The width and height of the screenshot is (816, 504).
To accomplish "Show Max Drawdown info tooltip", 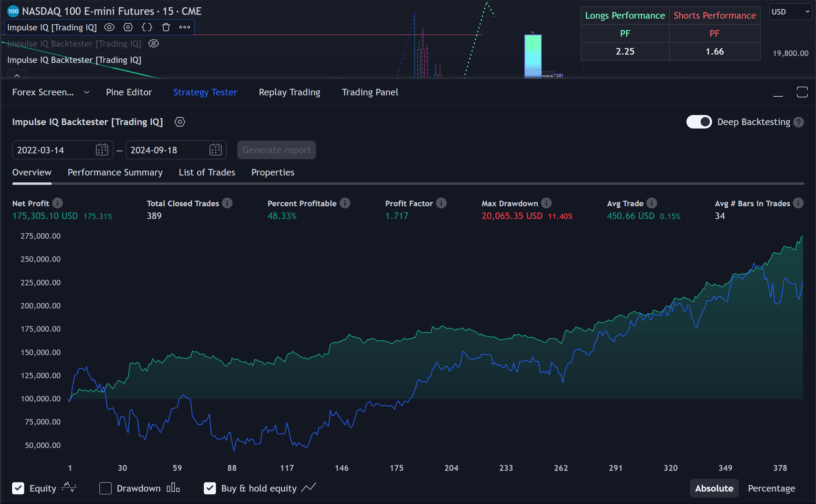I will pos(546,203).
